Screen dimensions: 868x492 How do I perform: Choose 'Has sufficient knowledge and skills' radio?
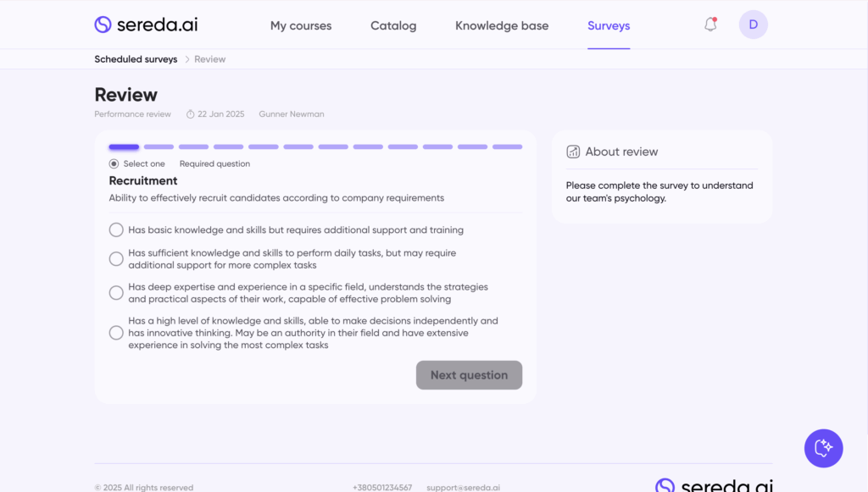(116, 259)
